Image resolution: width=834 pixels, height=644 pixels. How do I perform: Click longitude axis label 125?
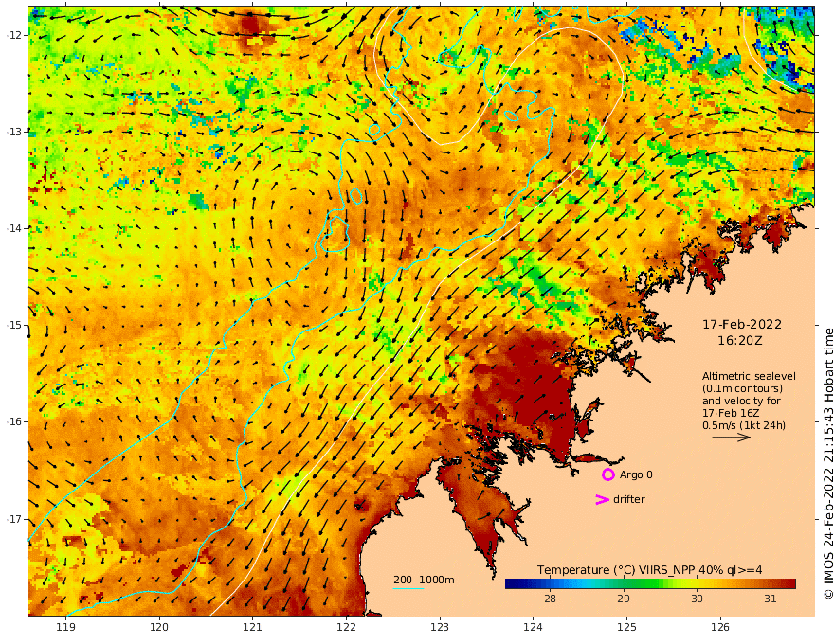(x=626, y=627)
